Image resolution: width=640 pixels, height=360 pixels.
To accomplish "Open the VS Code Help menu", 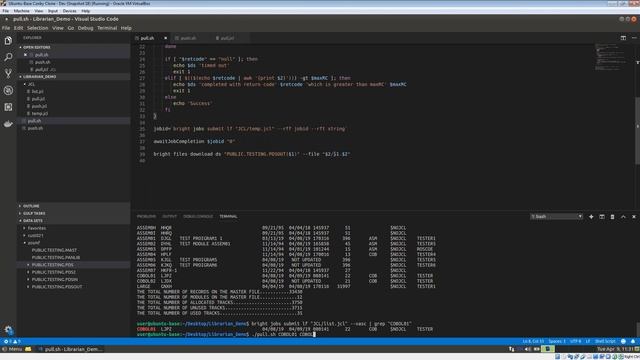I will tap(126, 28).
